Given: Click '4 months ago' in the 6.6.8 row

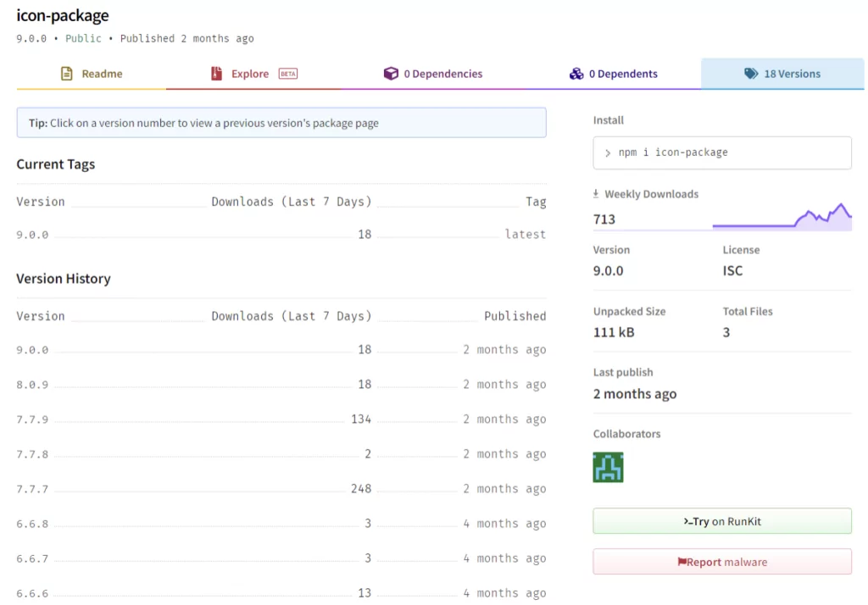Looking at the screenshot, I should pyautogui.click(x=504, y=523).
